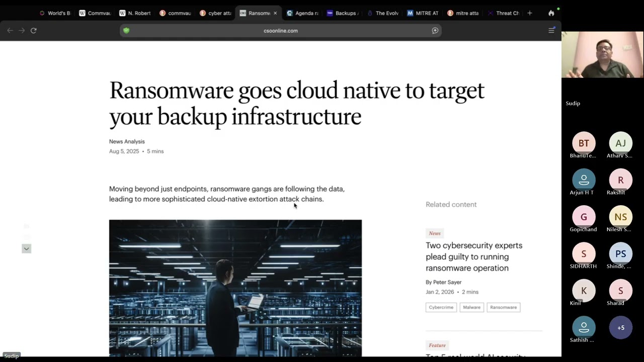Switch to the World's B tab

tap(55, 13)
